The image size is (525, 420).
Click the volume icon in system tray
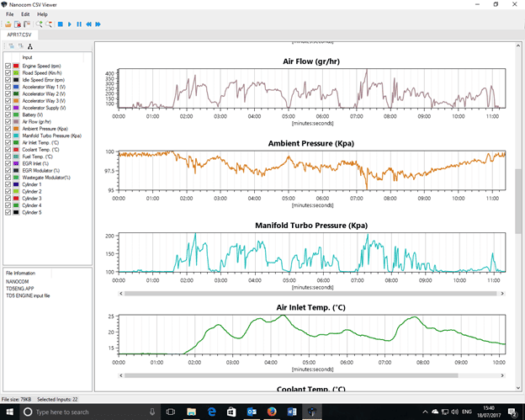tap(455, 412)
